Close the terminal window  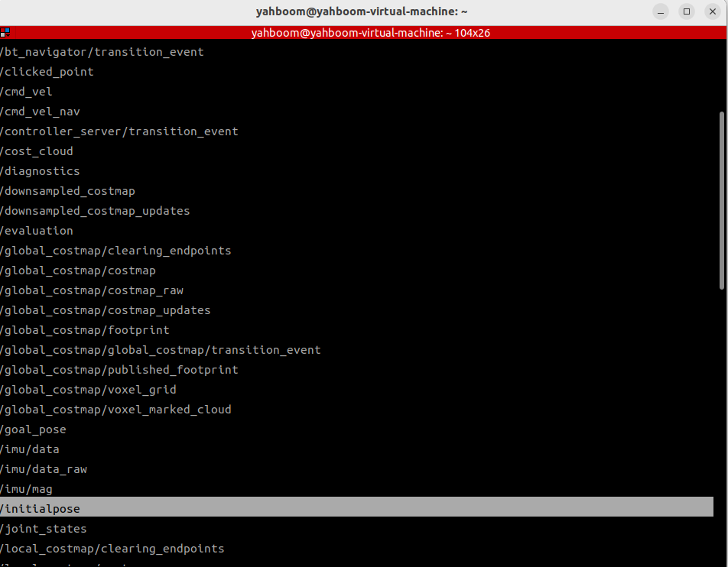[712, 11]
